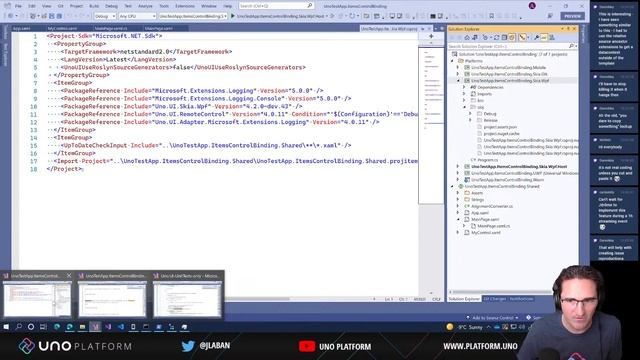Click the Home icon in Solution Explorer toolbar

(x=467, y=38)
